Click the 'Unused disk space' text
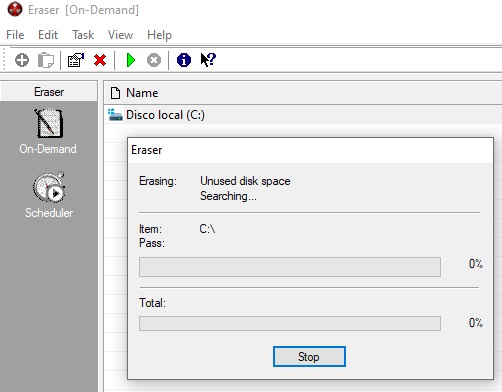The height and width of the screenshot is (392, 502). tap(245, 181)
